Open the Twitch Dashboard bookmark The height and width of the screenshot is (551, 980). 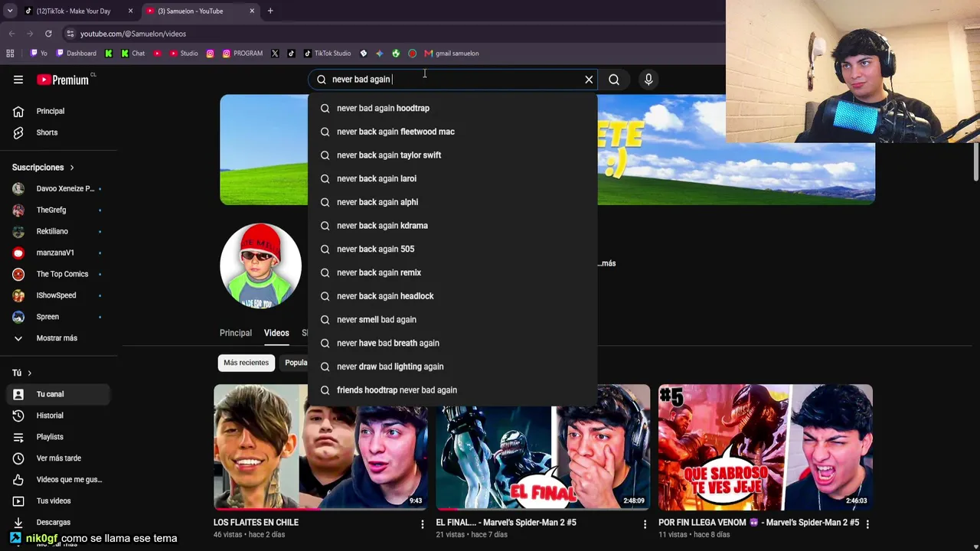coord(76,54)
